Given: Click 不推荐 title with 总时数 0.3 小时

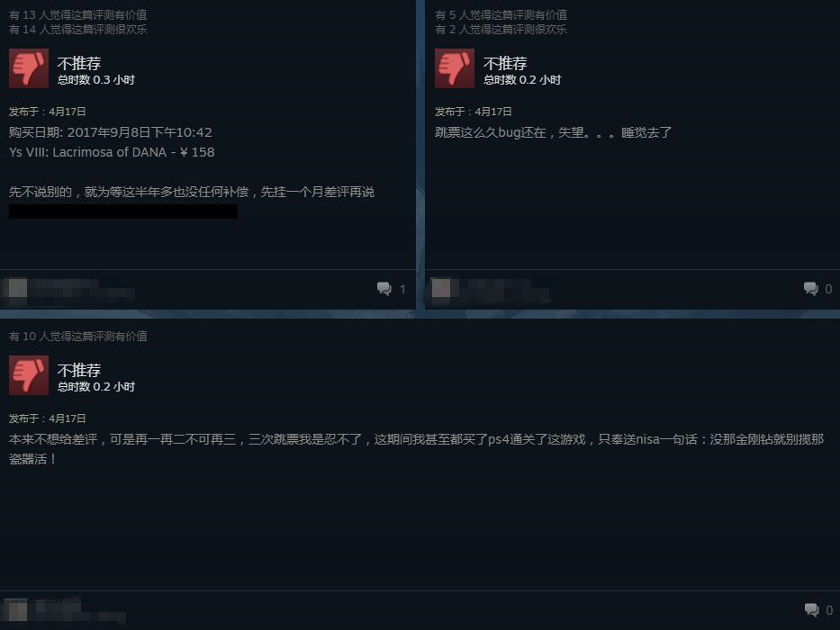Looking at the screenshot, I should [78, 63].
